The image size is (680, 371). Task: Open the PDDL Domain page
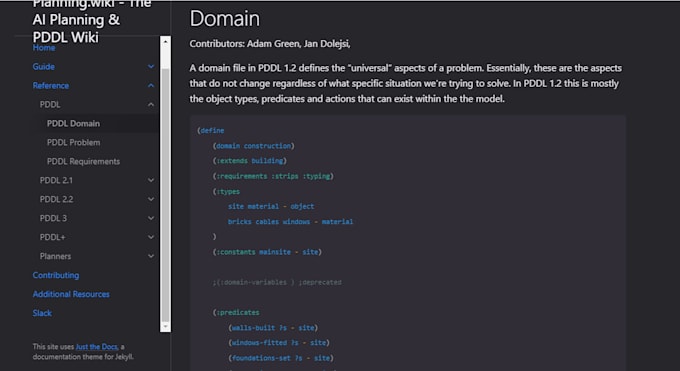(x=73, y=124)
